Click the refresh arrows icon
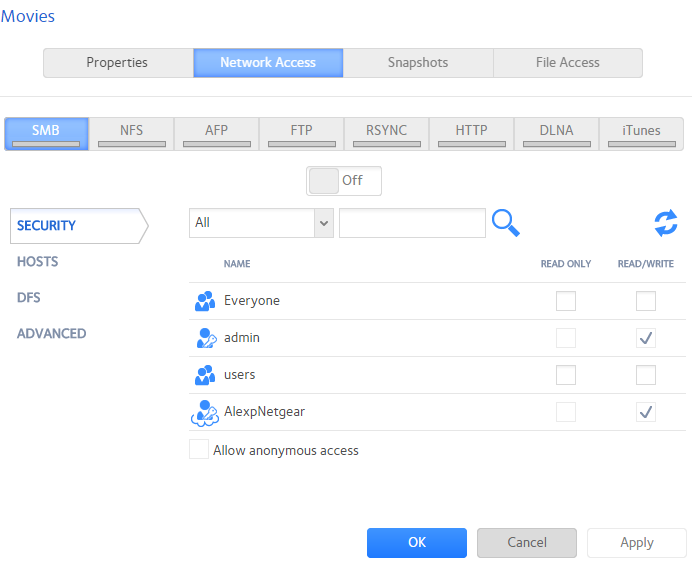The height and width of the screenshot is (573, 692). click(x=666, y=223)
